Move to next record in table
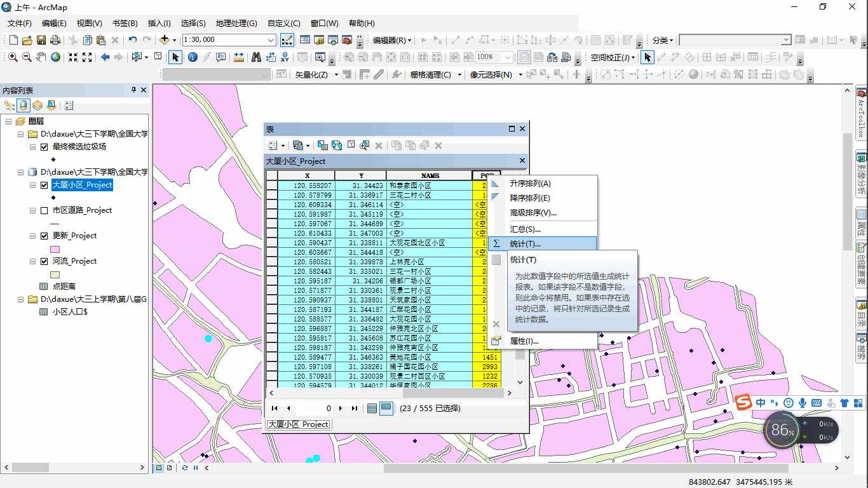 tap(341, 409)
